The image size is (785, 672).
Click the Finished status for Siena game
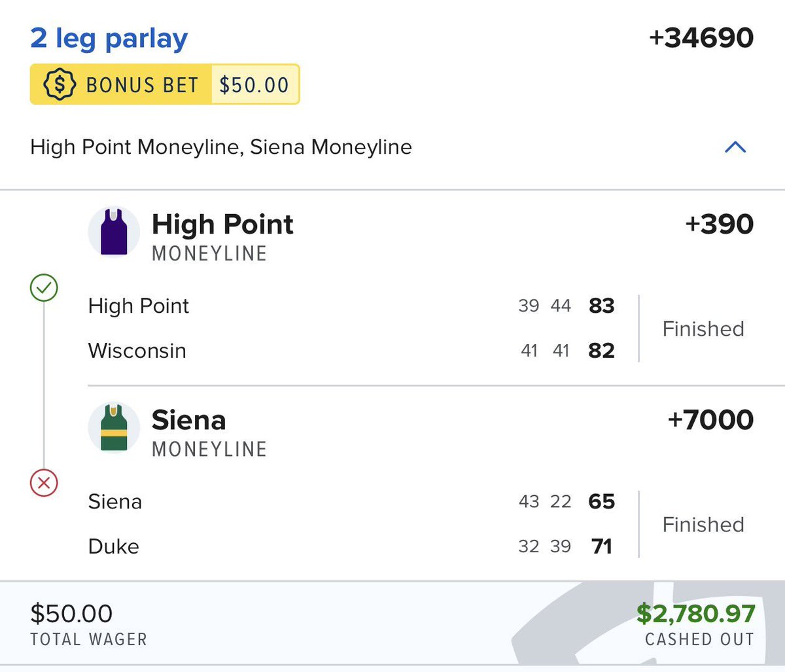tap(703, 524)
